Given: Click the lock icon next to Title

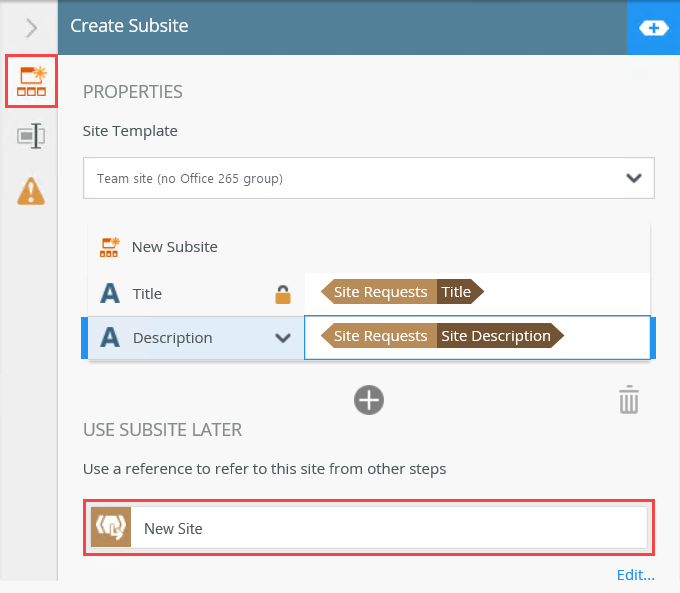Looking at the screenshot, I should (x=283, y=294).
